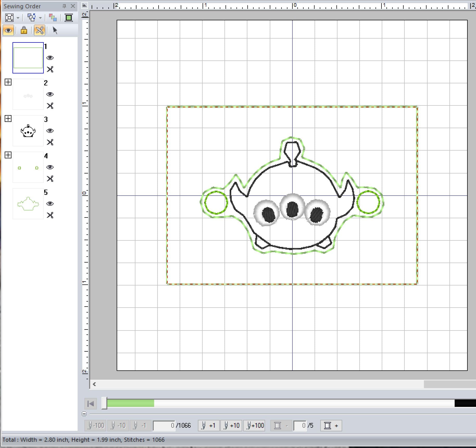Select sewing order thumbnail 2

28,94
